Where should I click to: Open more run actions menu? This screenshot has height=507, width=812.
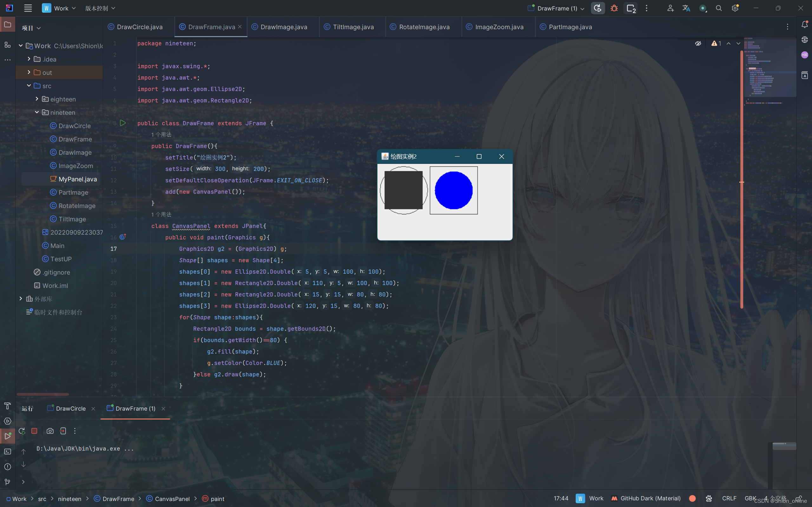(647, 8)
